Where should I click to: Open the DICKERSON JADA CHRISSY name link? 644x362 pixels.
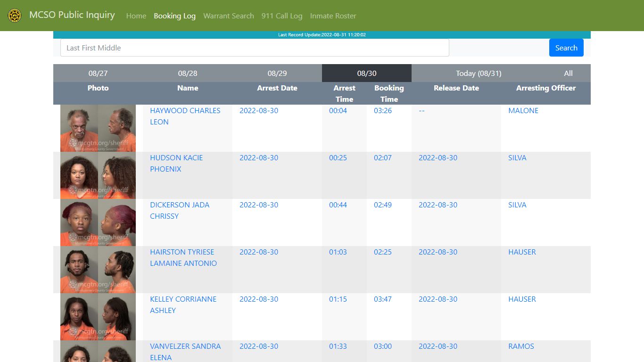point(180,210)
